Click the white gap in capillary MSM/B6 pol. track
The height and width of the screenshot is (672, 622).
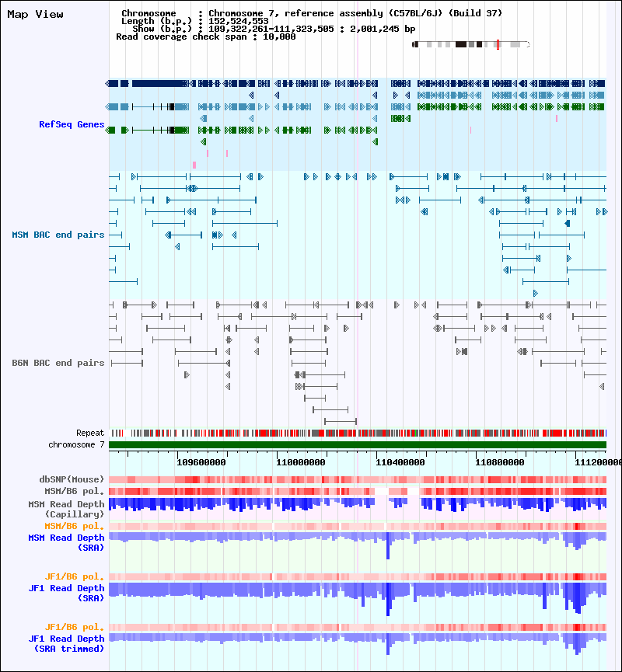381,491
